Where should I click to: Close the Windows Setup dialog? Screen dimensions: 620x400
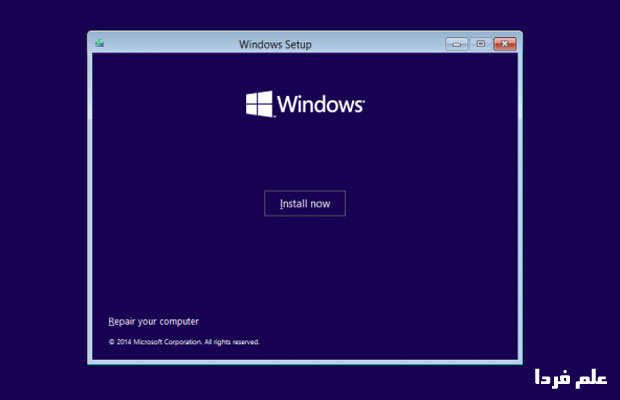coord(504,43)
